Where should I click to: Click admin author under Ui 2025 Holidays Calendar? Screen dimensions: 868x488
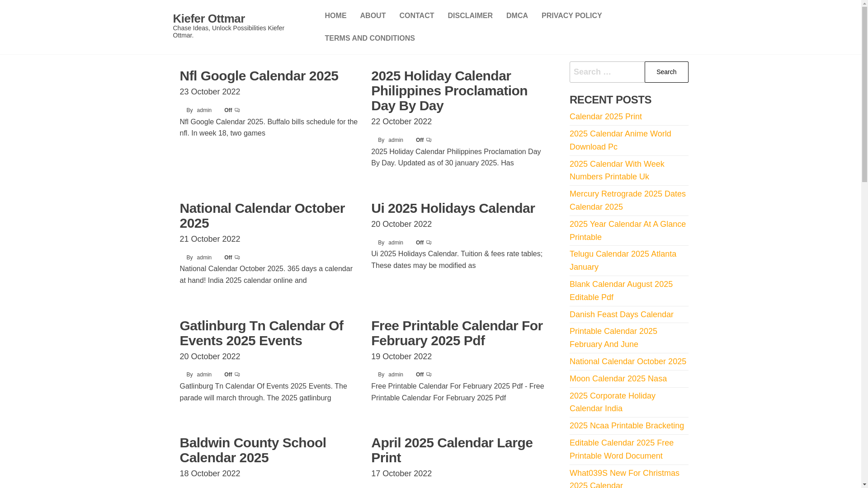coord(396,243)
